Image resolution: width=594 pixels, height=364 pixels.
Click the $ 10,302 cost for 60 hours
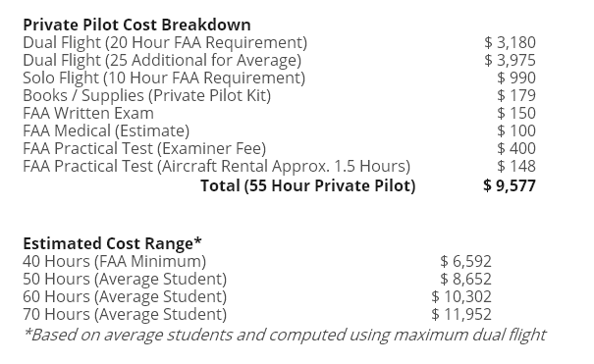point(461,296)
